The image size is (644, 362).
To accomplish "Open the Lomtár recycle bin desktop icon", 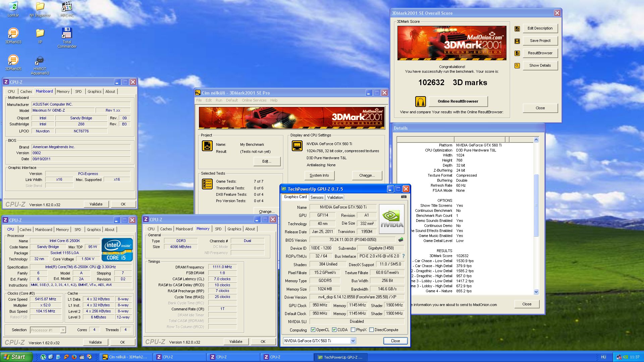I will point(13,6).
